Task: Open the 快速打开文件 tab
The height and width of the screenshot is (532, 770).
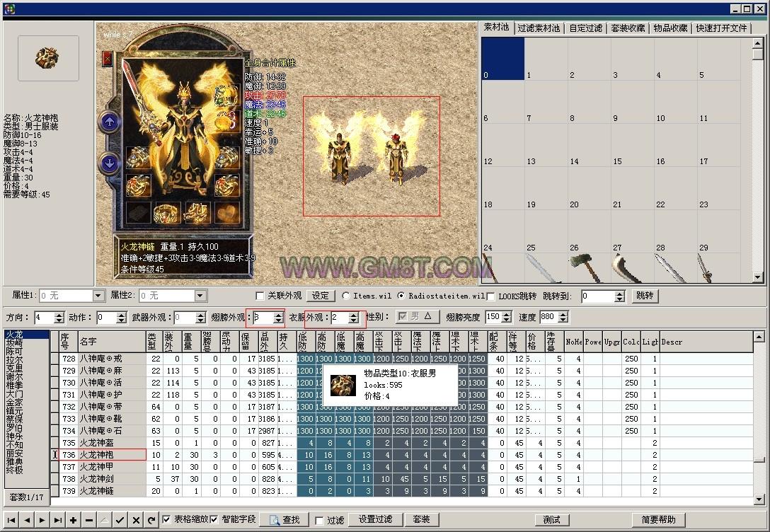Action: [x=721, y=28]
